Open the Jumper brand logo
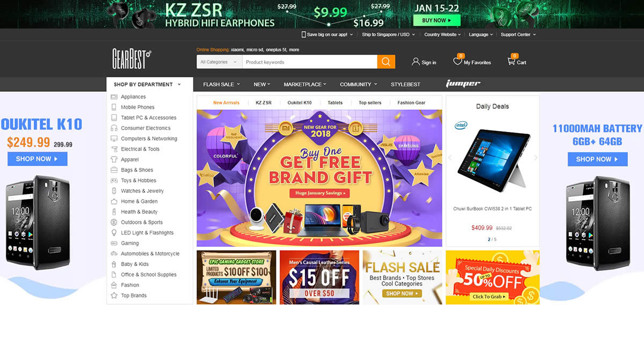The width and height of the screenshot is (644, 338). click(463, 84)
